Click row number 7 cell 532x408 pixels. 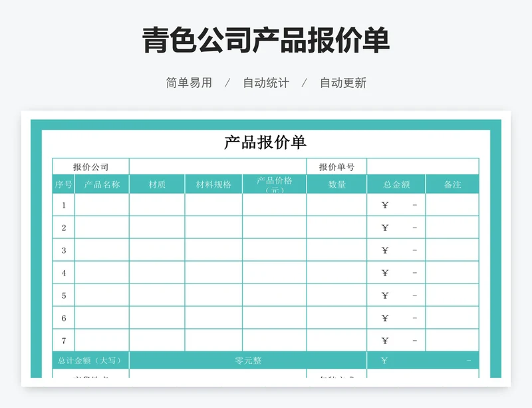[63, 340]
